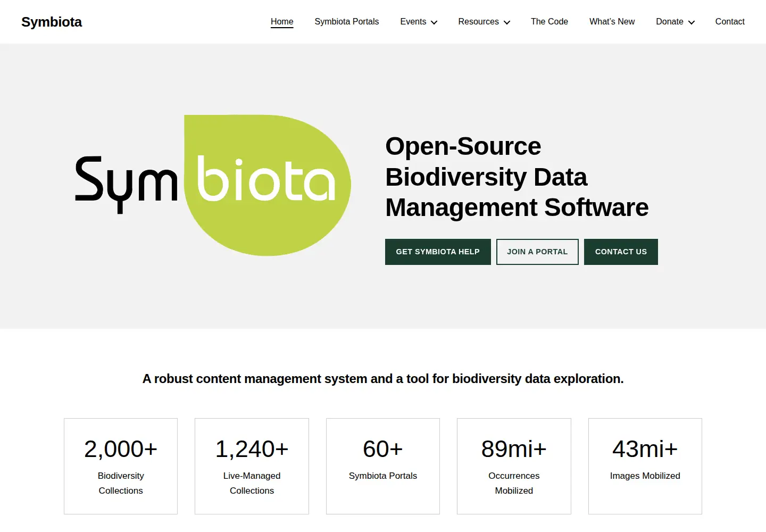766x532 pixels.
Task: Click the Symbiota site title
Action: coord(52,22)
